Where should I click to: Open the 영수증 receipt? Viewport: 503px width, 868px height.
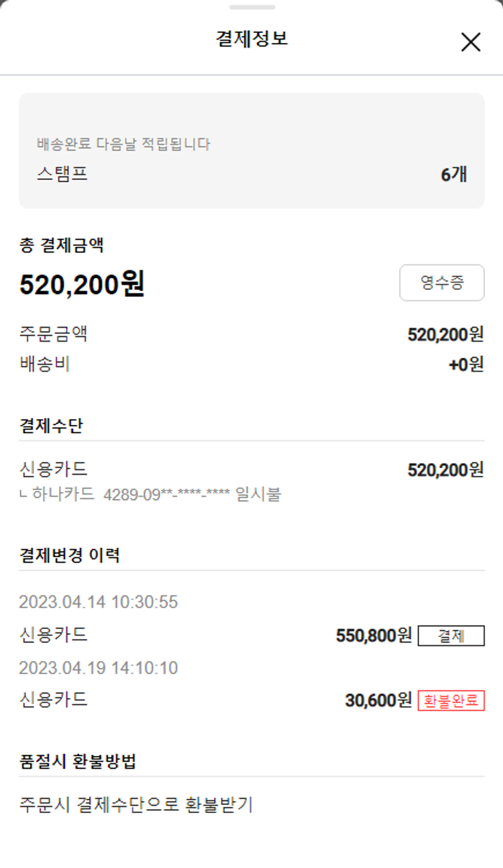point(442,283)
